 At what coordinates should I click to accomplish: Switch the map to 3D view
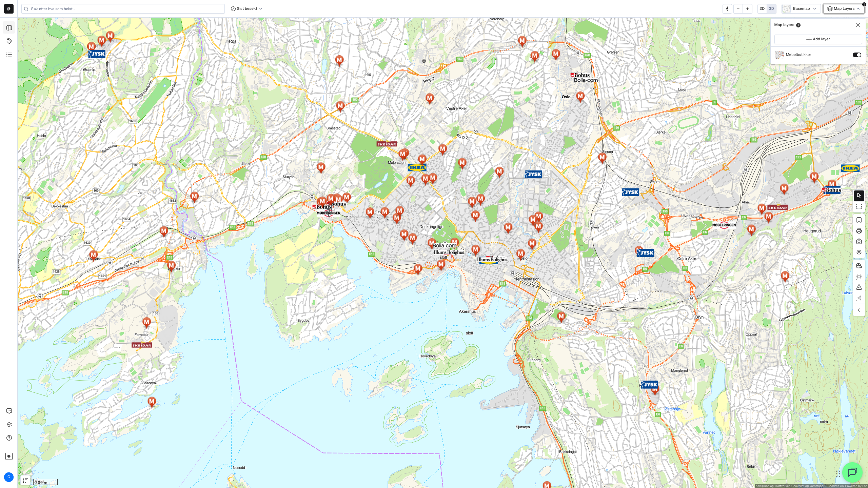click(x=771, y=9)
